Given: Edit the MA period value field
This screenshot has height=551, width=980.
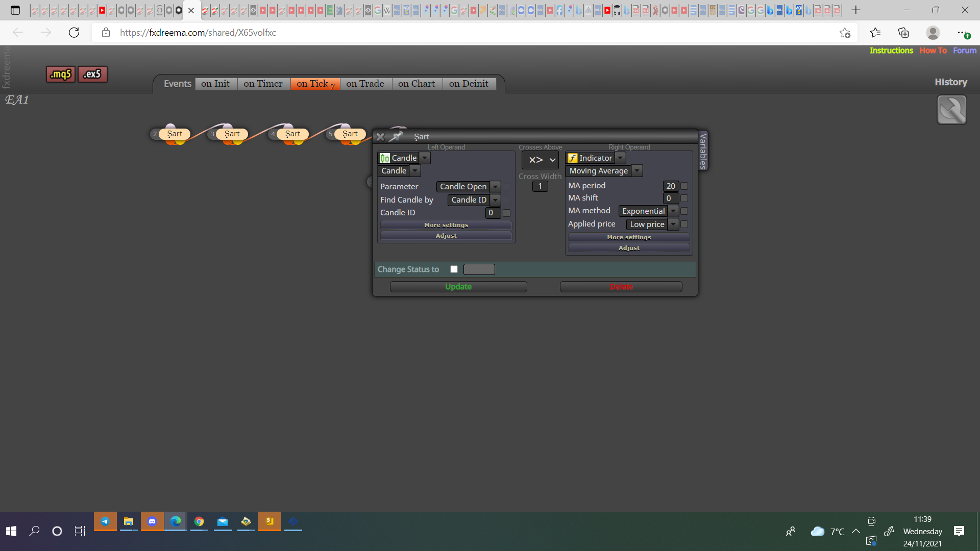Looking at the screenshot, I should [671, 186].
